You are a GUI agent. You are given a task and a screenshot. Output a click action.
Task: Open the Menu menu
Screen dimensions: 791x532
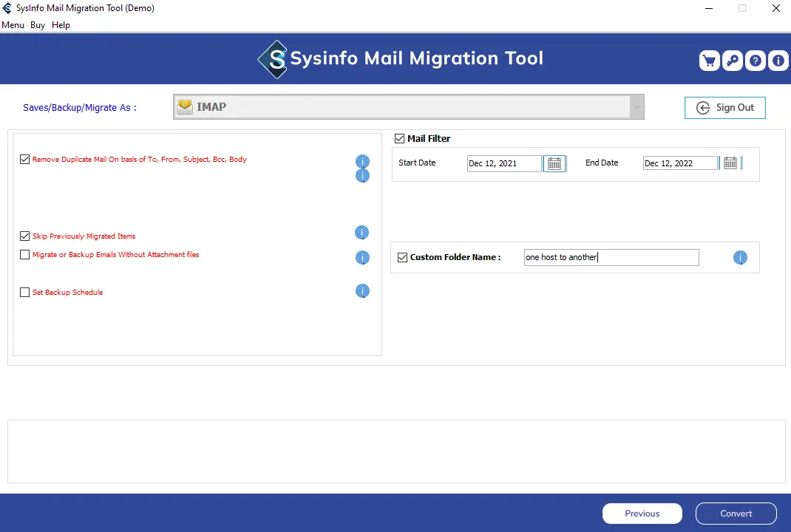click(x=13, y=25)
